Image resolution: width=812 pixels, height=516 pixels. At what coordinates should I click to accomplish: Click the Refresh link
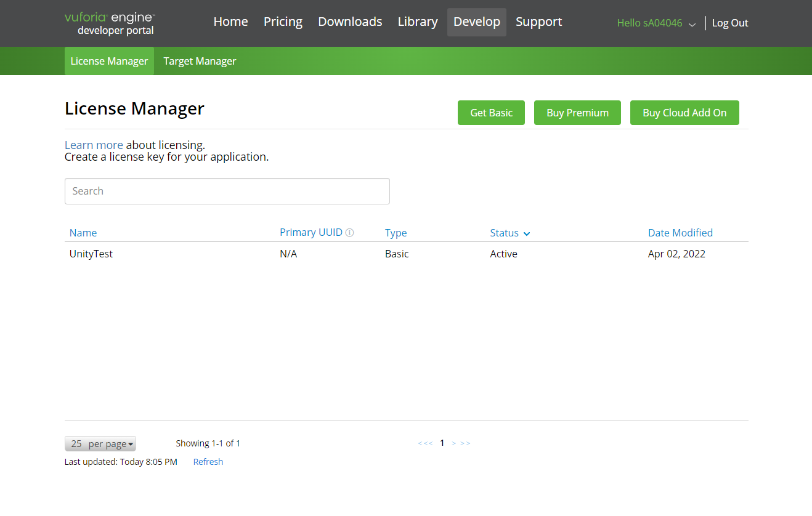(x=208, y=462)
